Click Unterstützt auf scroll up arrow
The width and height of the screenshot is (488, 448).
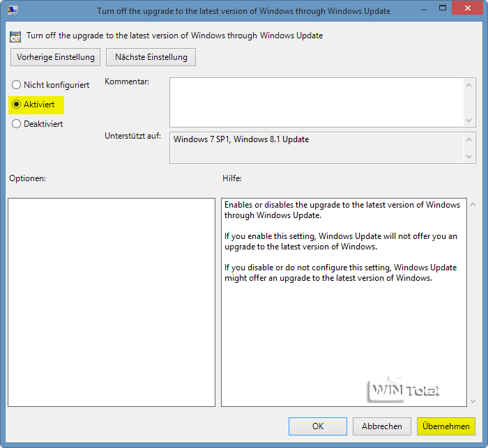pos(469,139)
